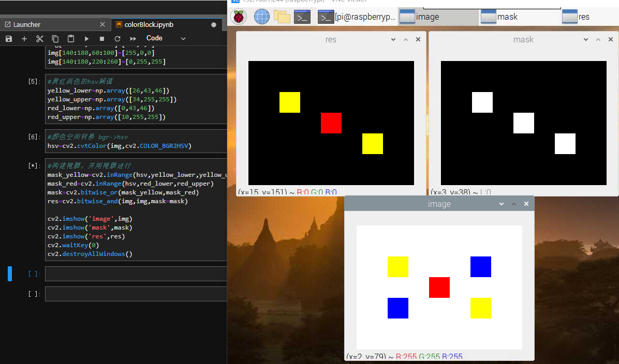Screen dimensions: 619x364
Task: Maximize the image window
Action: [x=513, y=204]
